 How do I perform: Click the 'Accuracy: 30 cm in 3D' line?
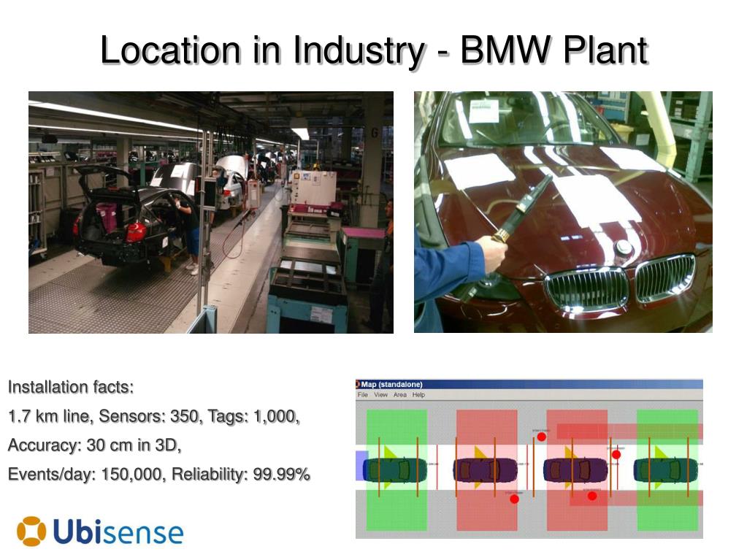[94, 445]
